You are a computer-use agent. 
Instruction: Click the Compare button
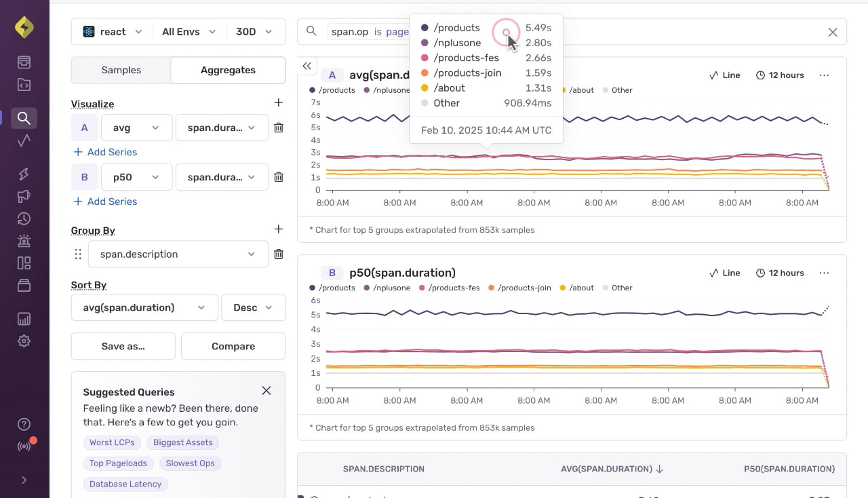(233, 346)
